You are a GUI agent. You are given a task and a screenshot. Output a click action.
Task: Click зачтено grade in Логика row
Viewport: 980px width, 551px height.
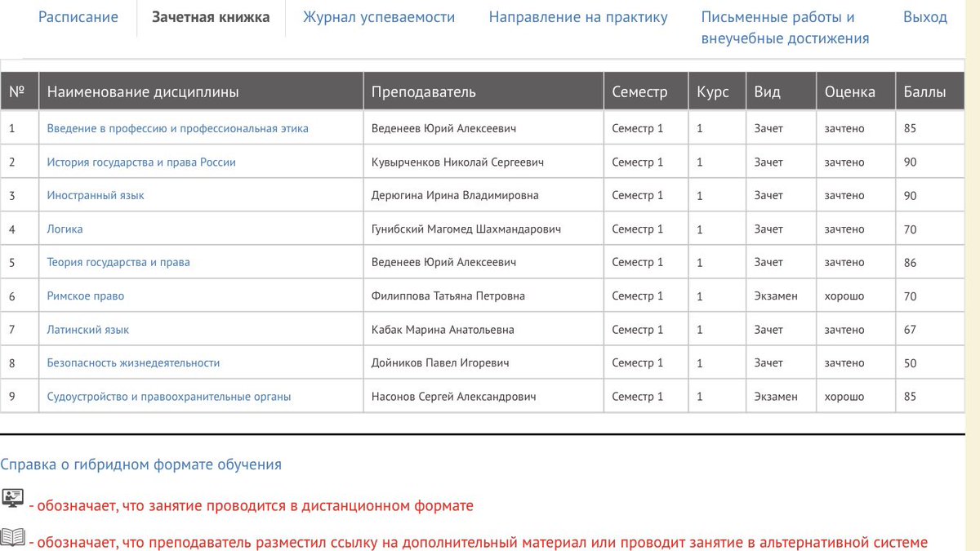(844, 229)
